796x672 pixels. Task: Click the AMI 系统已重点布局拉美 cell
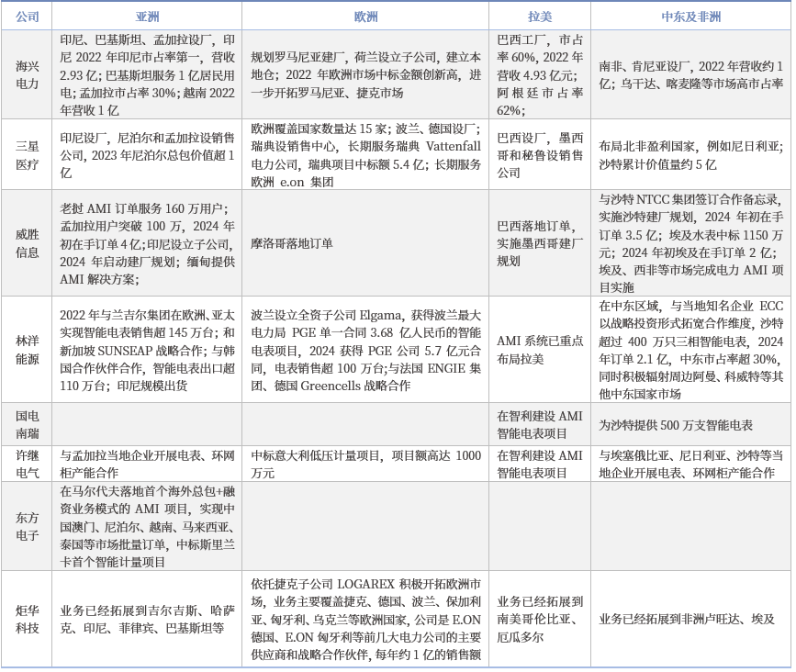tap(540, 350)
